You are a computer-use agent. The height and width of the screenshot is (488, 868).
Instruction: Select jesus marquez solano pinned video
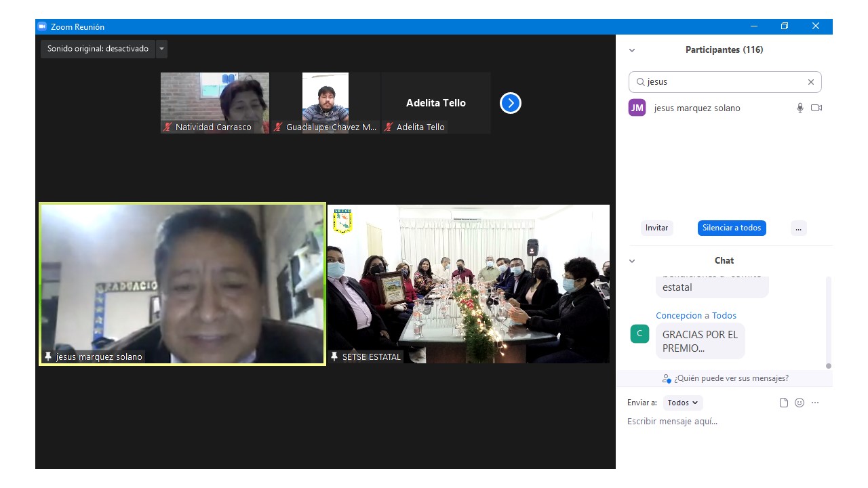(182, 284)
